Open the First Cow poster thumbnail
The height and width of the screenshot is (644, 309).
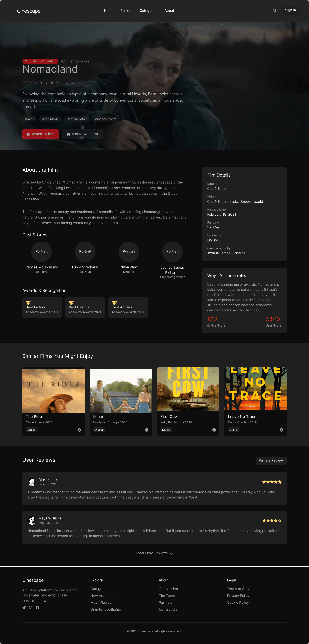[x=188, y=389]
